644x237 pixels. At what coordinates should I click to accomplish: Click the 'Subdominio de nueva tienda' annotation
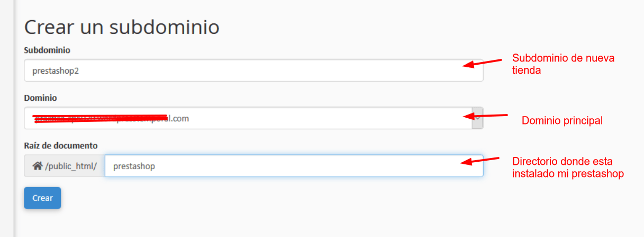click(563, 64)
